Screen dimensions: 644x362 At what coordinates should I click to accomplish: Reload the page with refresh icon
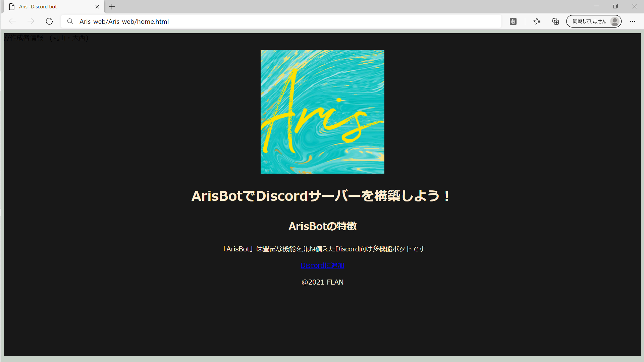(x=49, y=21)
